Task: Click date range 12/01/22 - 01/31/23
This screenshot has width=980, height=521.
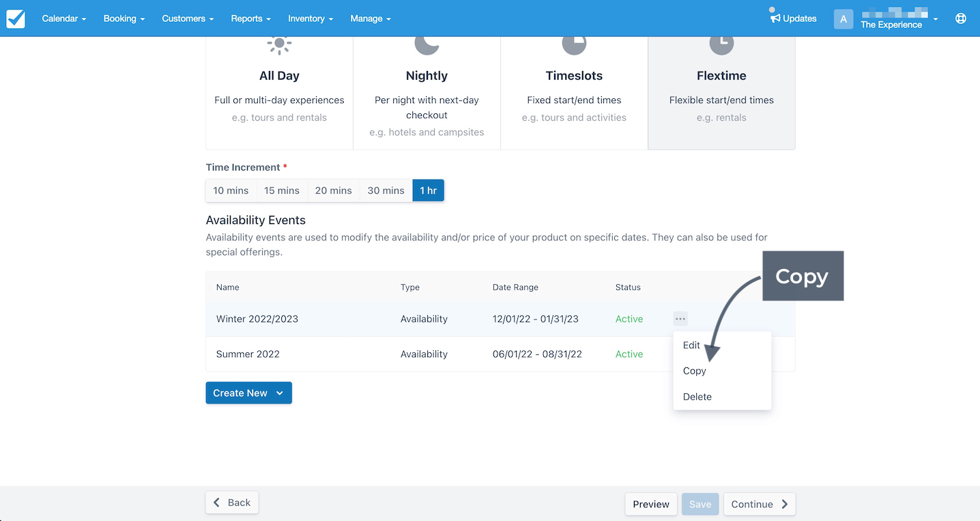Action: tap(536, 319)
